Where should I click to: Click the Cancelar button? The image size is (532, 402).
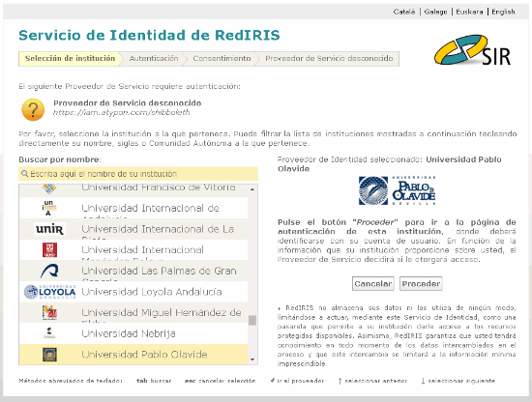[x=372, y=284]
